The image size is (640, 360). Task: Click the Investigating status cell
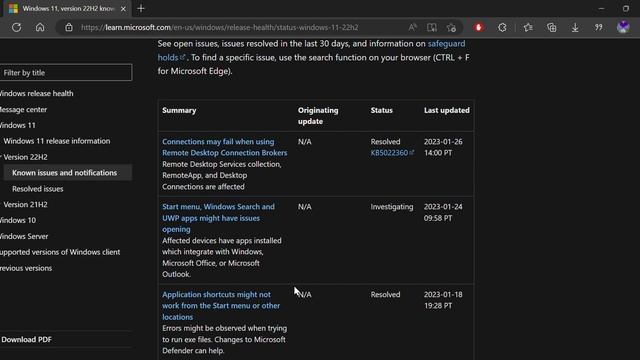[392, 207]
